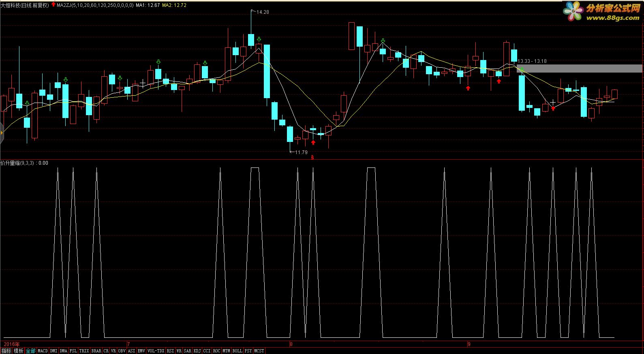Click the 13.33 - 13.18 gap label
Image resolution: width=644 pixels, height=354 pixels.
pyautogui.click(x=532, y=61)
